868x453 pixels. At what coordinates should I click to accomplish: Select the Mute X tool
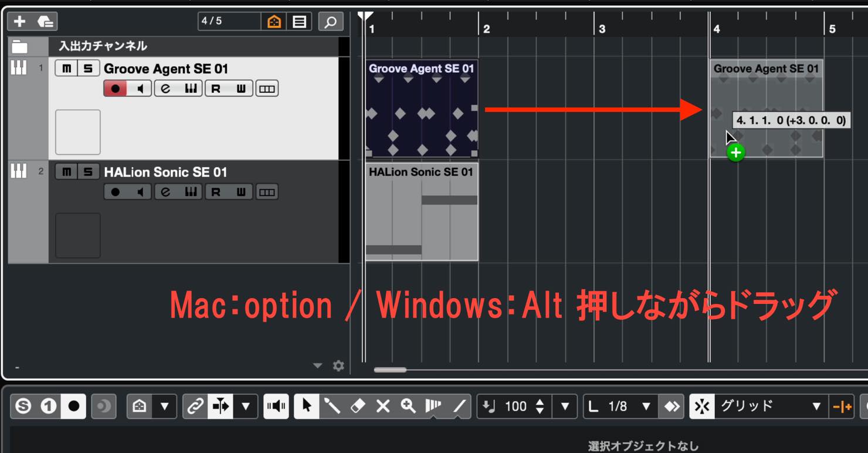click(x=383, y=406)
